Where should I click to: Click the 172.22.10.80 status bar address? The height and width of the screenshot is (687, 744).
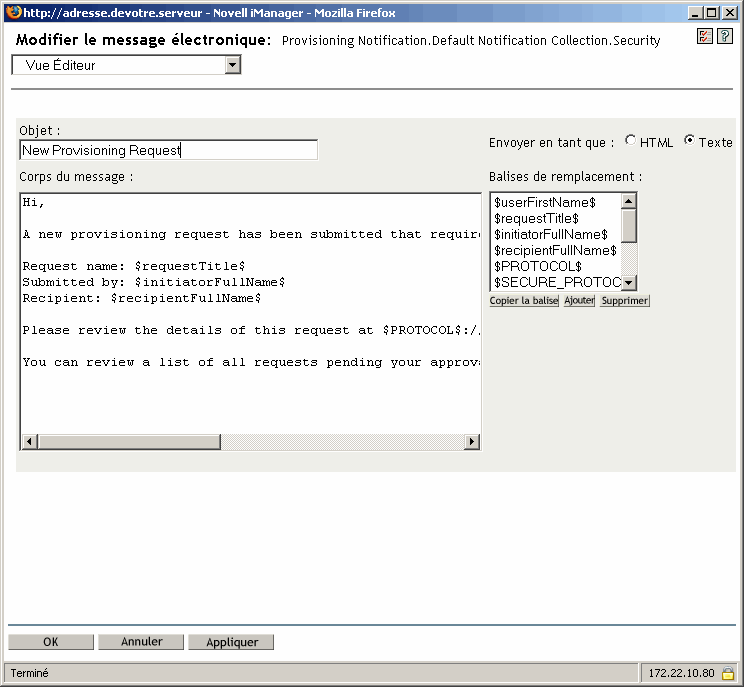[x=681, y=673]
